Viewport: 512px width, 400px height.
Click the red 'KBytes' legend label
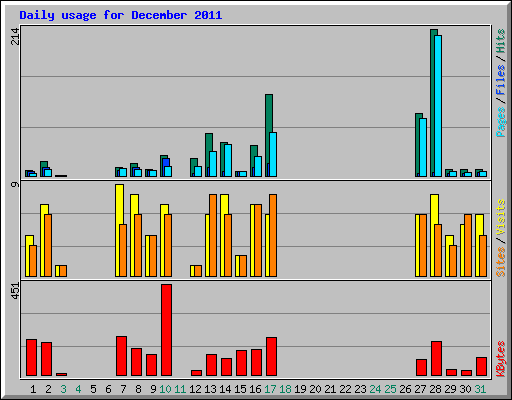tap(500, 359)
